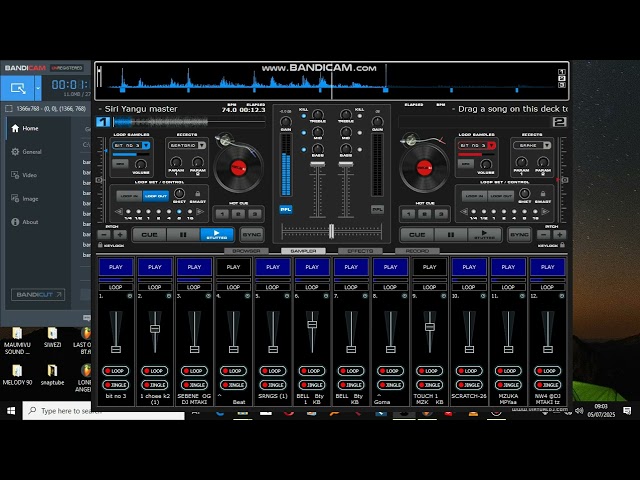Open Bandicam Video settings
This screenshot has height=480, width=640.
24,175
